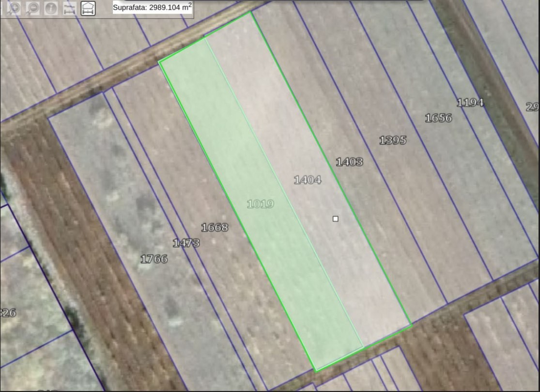This screenshot has width=540, height=392.
Task: Select the measure distance tool
Action: point(69,8)
